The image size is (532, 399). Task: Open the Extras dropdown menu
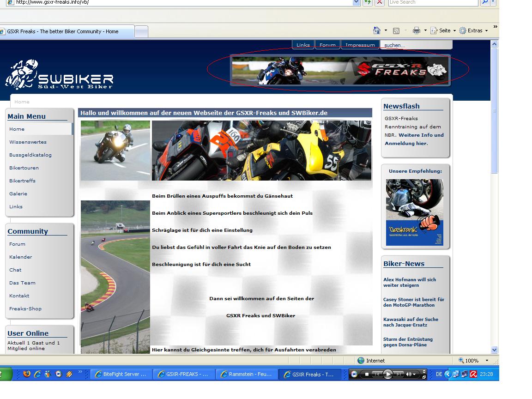[474, 30]
